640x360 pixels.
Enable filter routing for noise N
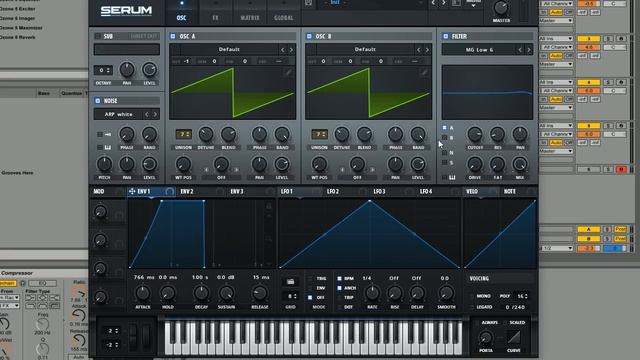pyautogui.click(x=444, y=153)
